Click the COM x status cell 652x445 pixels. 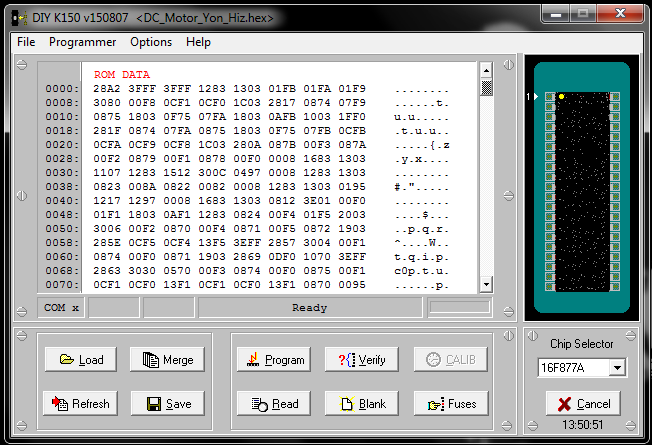point(61,308)
